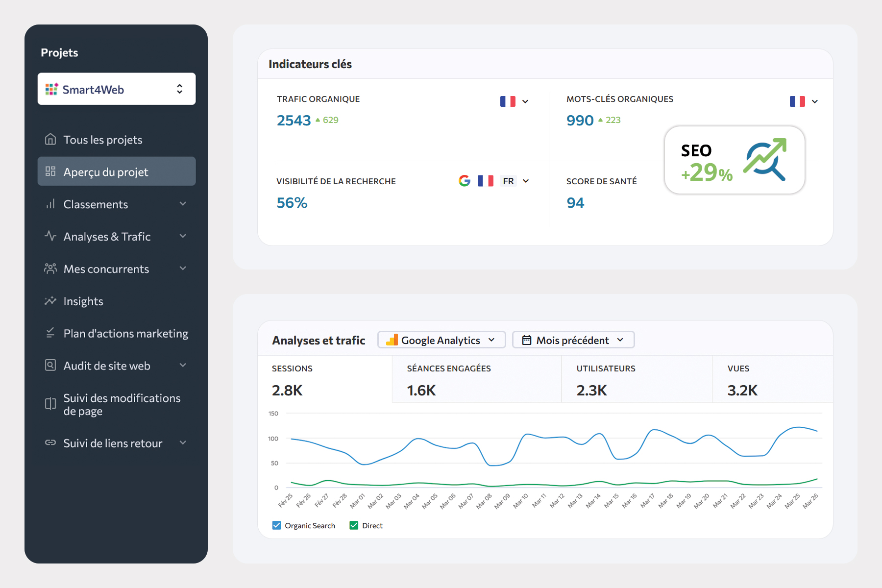Expand the Trafic organique country flag dropdown
882x588 pixels.
point(514,101)
